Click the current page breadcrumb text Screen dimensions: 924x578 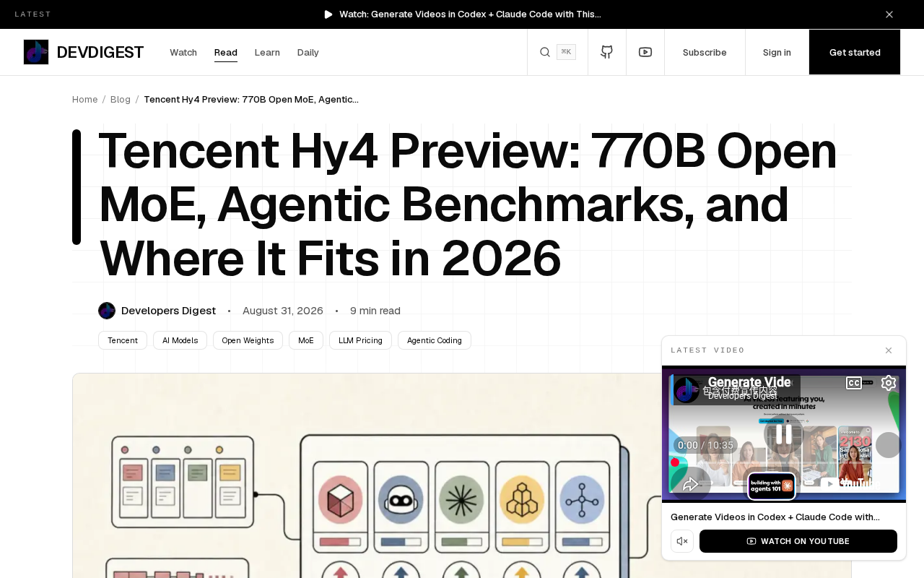click(x=251, y=100)
